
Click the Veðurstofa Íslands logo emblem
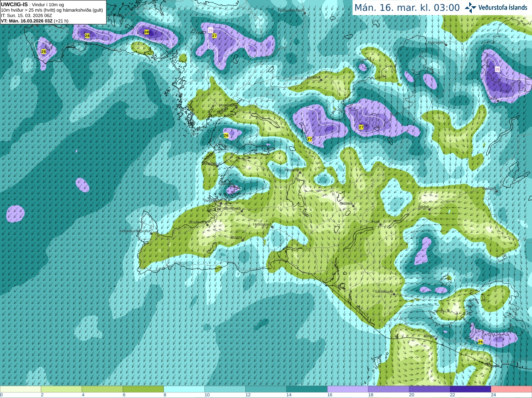pos(470,7)
